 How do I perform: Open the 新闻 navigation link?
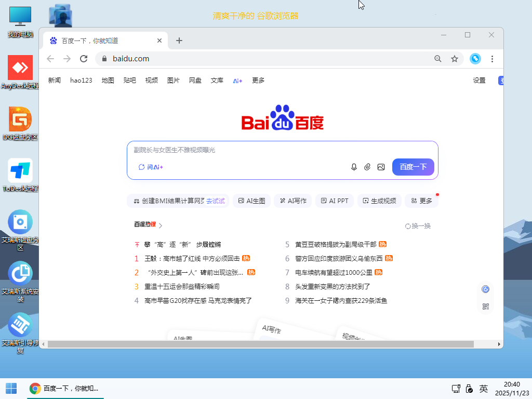coord(55,81)
